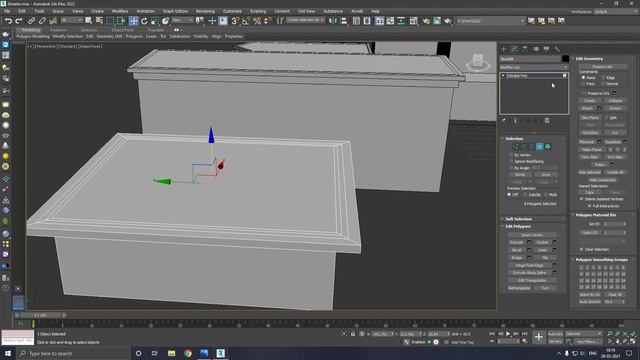Toggle the Full Interactivity checkbox

[x=590, y=206]
